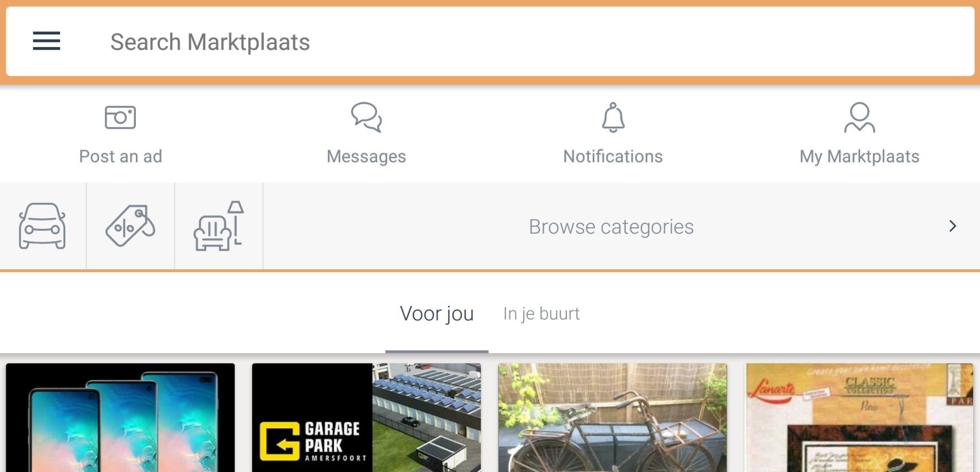The width and height of the screenshot is (980, 472).
Task: Click the Messages text label
Action: (366, 157)
